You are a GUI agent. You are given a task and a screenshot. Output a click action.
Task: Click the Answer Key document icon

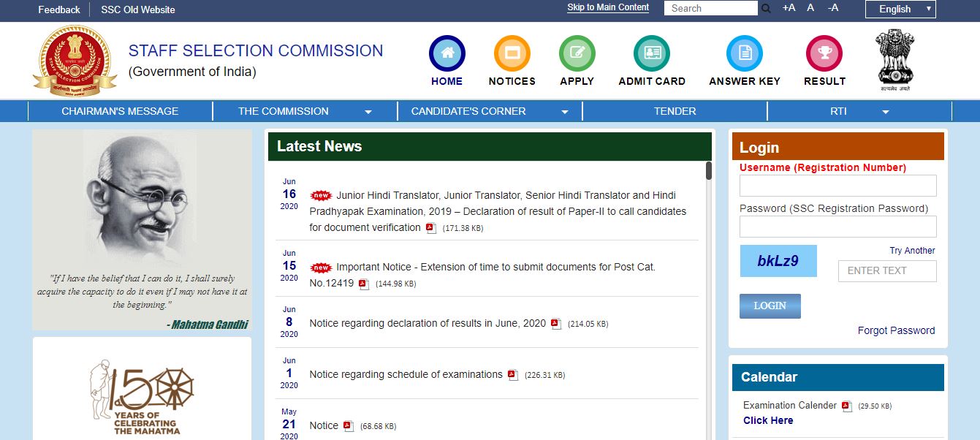744,53
